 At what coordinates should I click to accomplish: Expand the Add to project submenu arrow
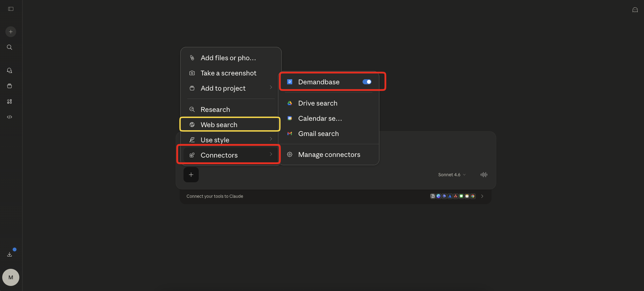(271, 87)
